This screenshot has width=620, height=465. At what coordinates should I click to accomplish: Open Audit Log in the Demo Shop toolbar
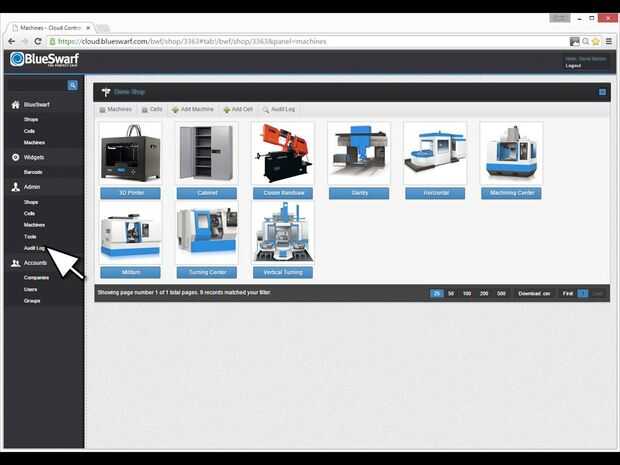pos(279,109)
